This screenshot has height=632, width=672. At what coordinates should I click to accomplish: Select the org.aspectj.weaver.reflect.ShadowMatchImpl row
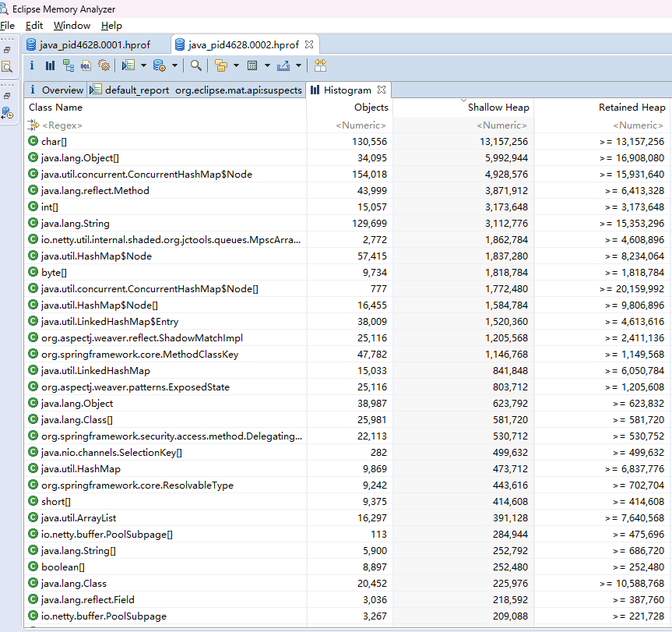[x=347, y=337]
